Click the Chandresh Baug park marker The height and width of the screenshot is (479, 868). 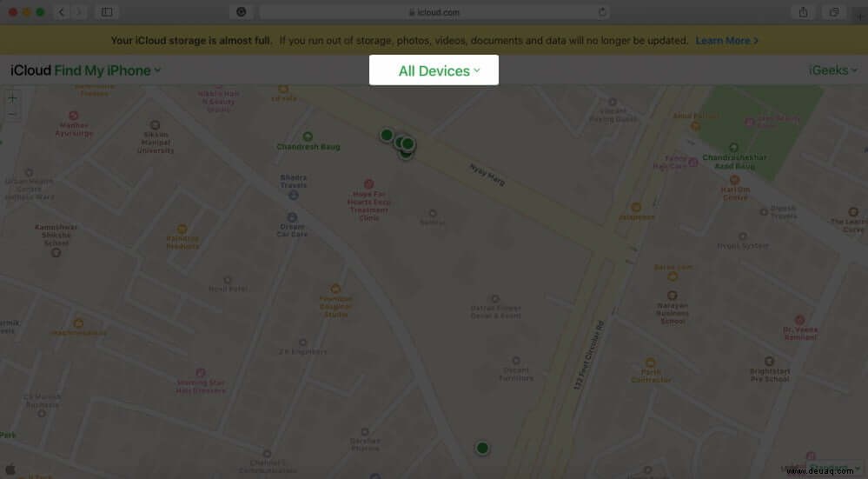[x=308, y=136]
